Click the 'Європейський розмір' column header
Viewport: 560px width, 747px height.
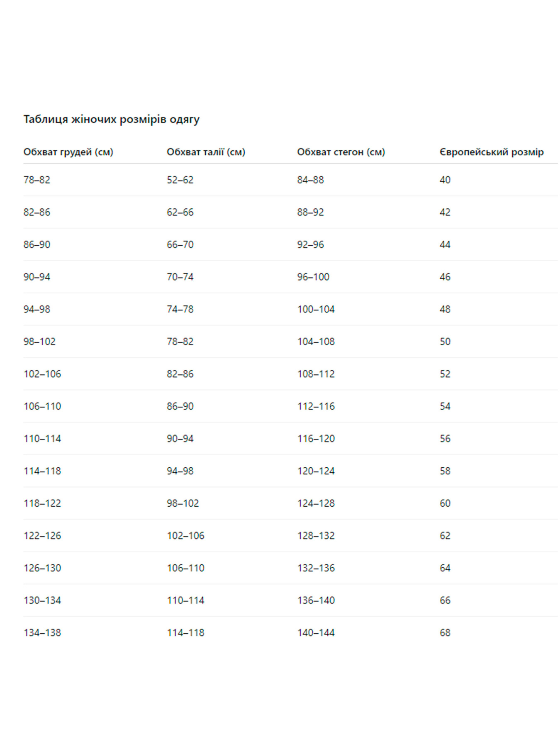coord(491,152)
